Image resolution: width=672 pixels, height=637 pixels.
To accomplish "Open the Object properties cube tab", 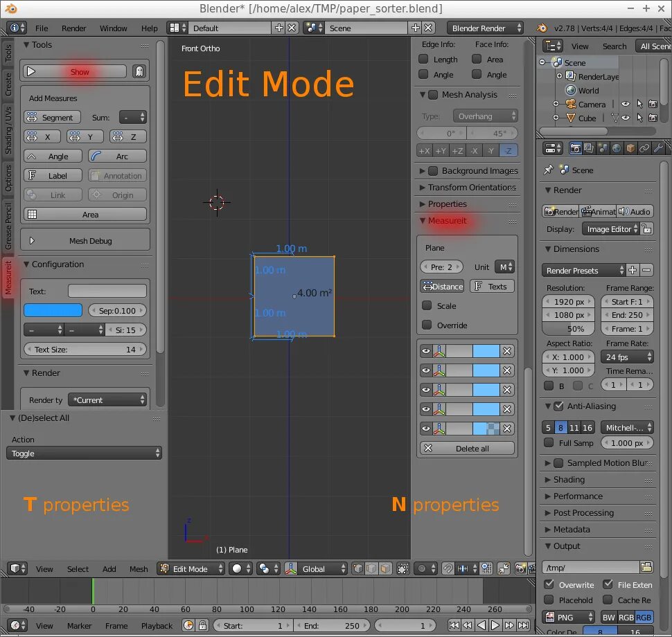I will point(630,149).
